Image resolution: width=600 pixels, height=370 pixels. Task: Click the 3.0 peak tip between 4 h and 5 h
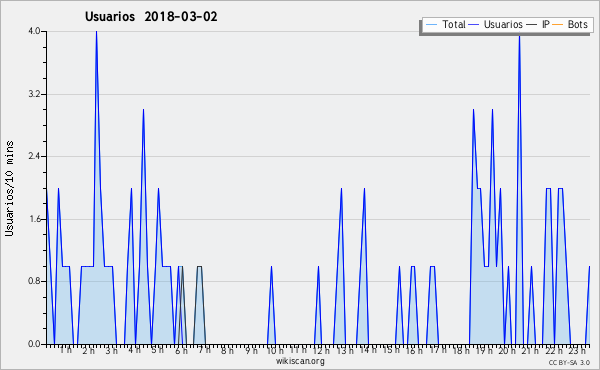[x=143, y=110]
